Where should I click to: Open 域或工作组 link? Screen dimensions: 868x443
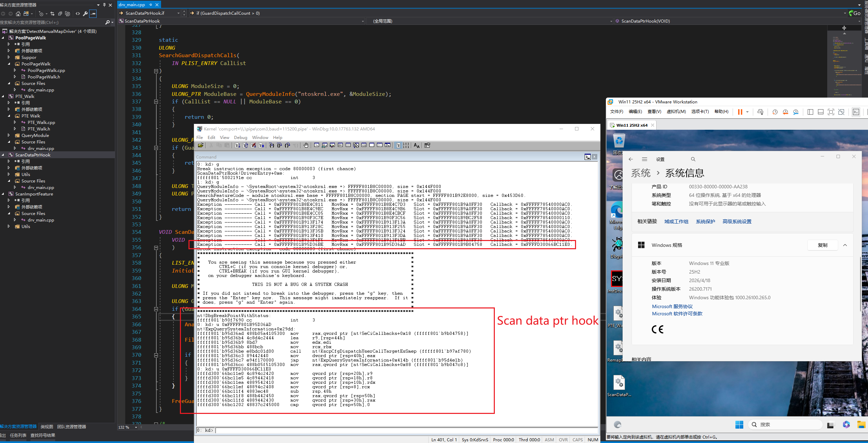tap(676, 221)
